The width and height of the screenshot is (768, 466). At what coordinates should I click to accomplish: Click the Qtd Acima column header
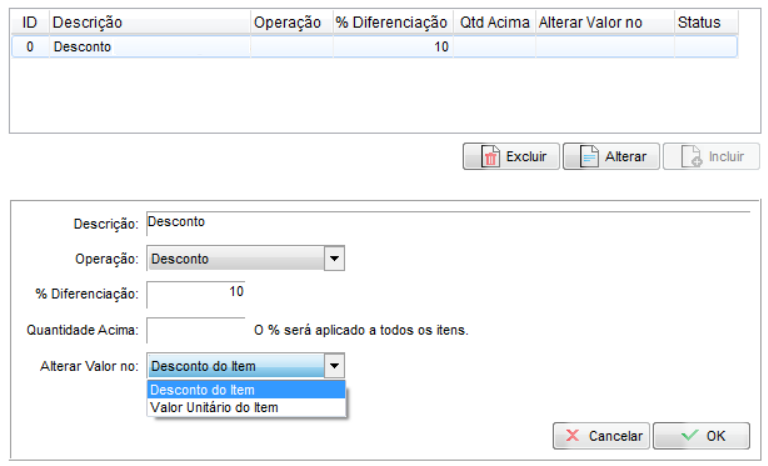(494, 22)
